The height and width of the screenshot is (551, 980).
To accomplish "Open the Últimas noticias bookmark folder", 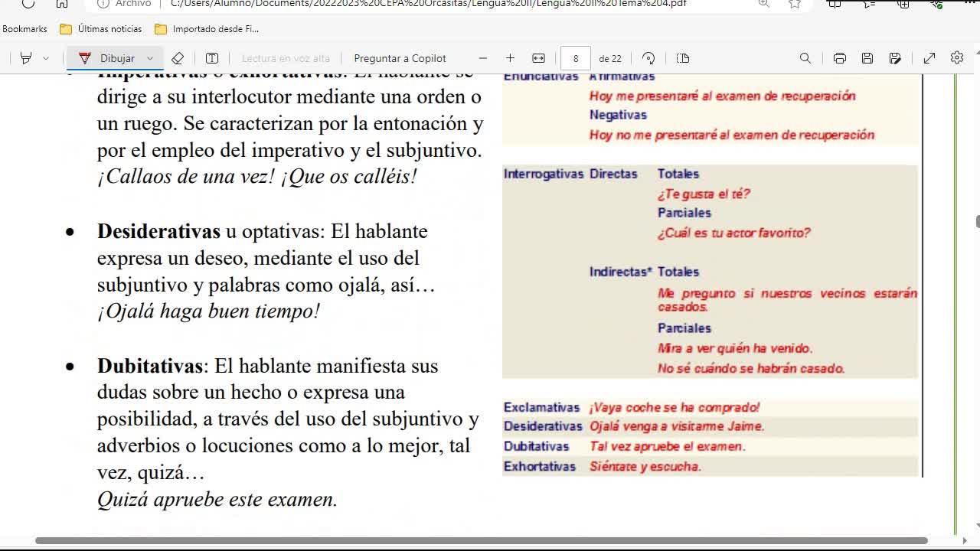I will pyautogui.click(x=101, y=29).
